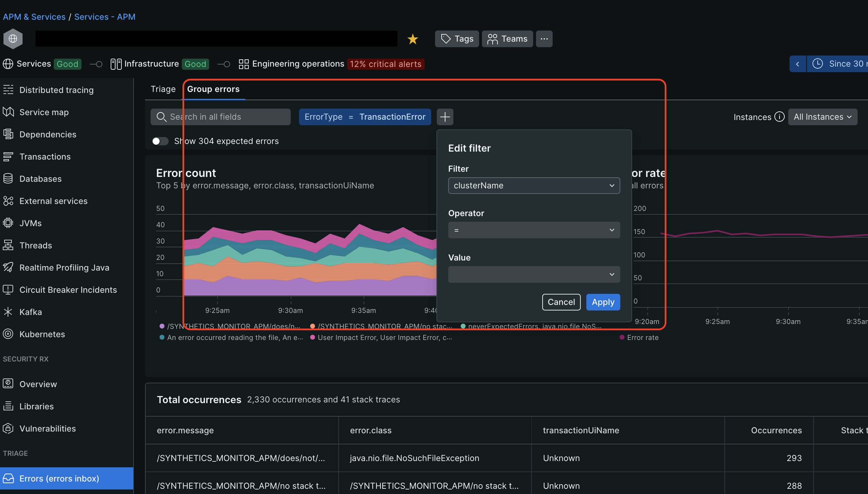This screenshot has height=494, width=868.
Task: Switch to the Triage tab
Action: pyautogui.click(x=163, y=89)
